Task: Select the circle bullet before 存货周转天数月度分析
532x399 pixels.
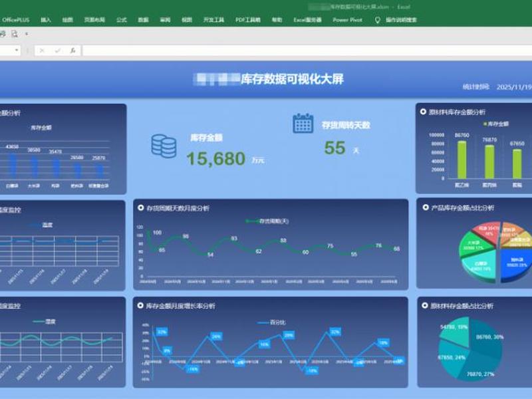Action: click(140, 207)
